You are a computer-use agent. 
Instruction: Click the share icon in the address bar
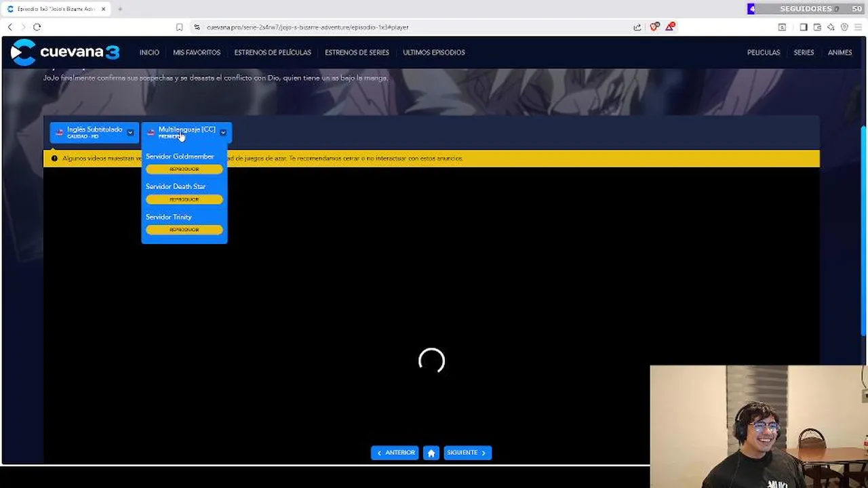(637, 27)
